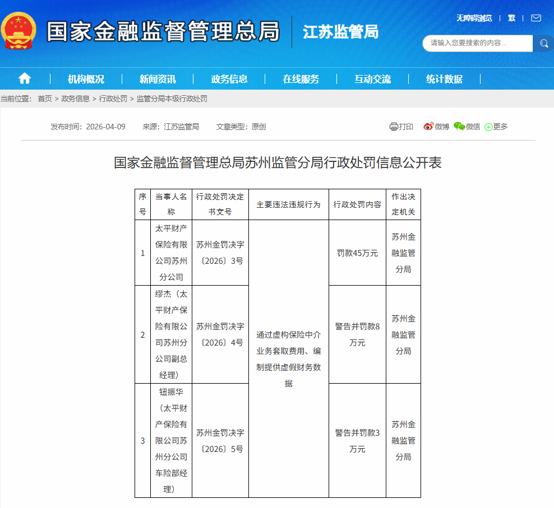Screen dimensions: 554x508
Task: Share via the WeChat icon
Action: 459,126
